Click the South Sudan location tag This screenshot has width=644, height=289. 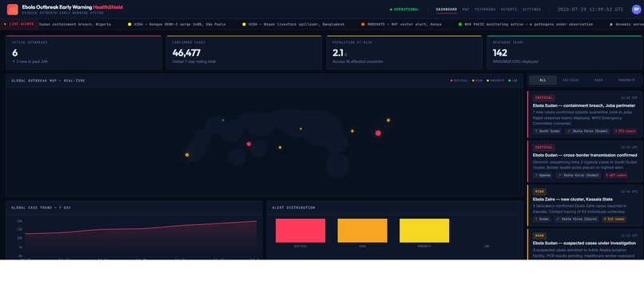click(x=547, y=131)
